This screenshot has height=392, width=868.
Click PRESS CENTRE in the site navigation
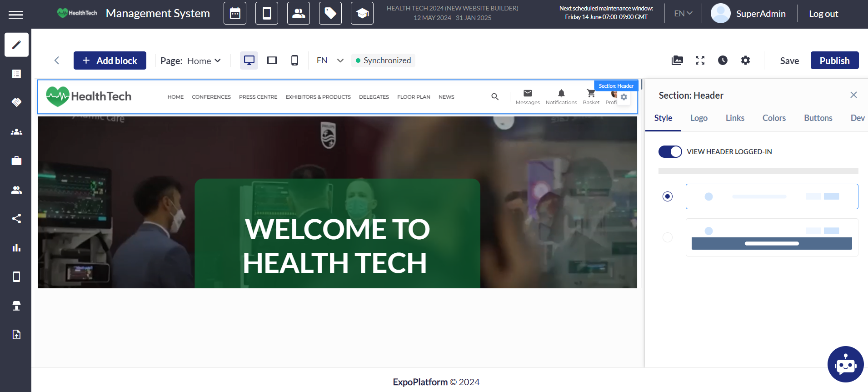pos(258,97)
